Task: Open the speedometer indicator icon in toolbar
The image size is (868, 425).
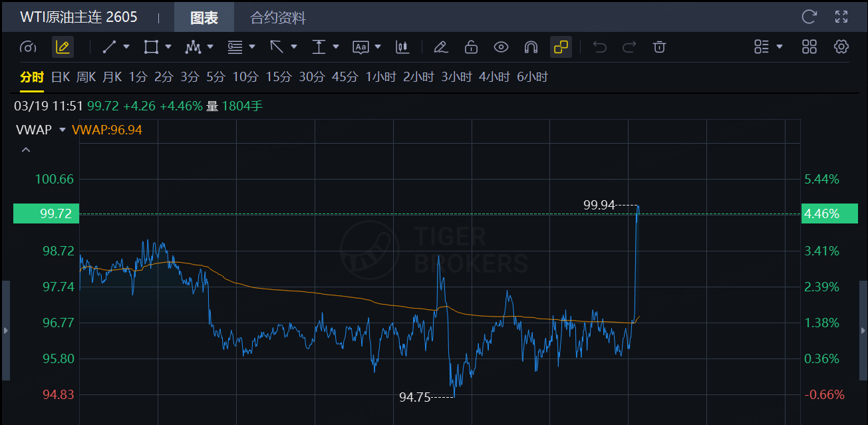Action: click(x=28, y=47)
